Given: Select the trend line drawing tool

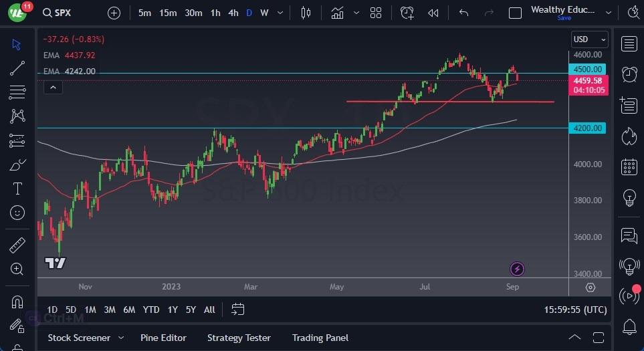Looking at the screenshot, I should 17,68.
